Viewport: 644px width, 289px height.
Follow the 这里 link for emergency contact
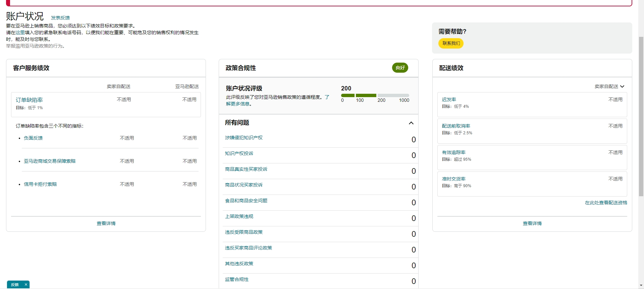(20, 32)
